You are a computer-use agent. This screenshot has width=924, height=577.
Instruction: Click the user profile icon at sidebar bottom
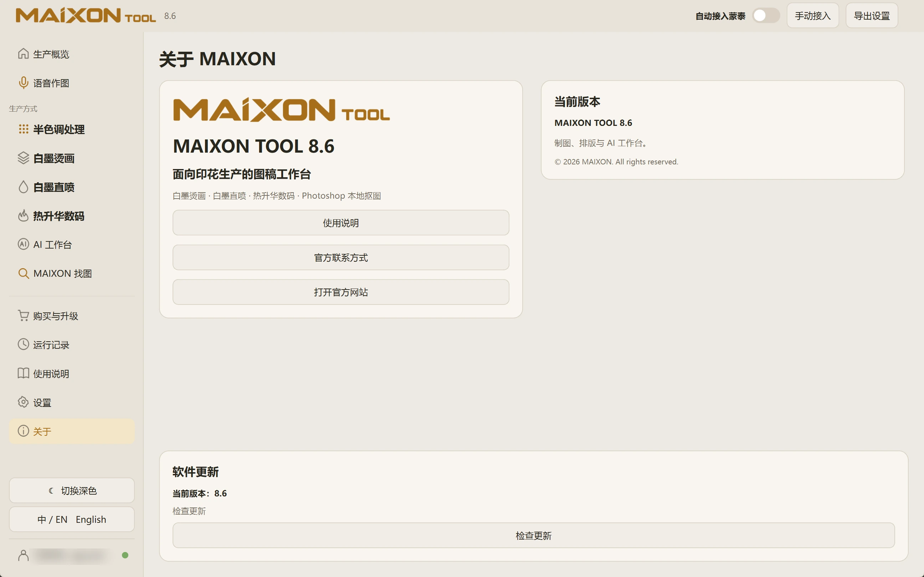tap(23, 555)
